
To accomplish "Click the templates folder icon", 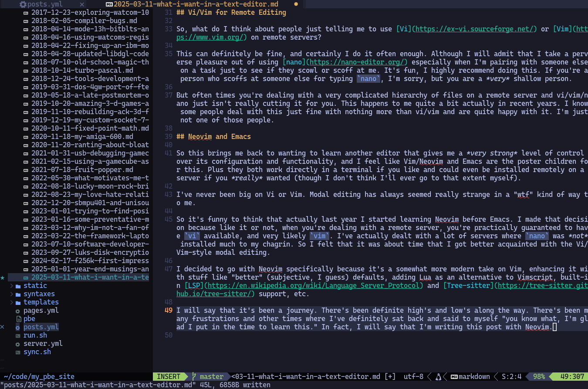I will coord(18,302).
